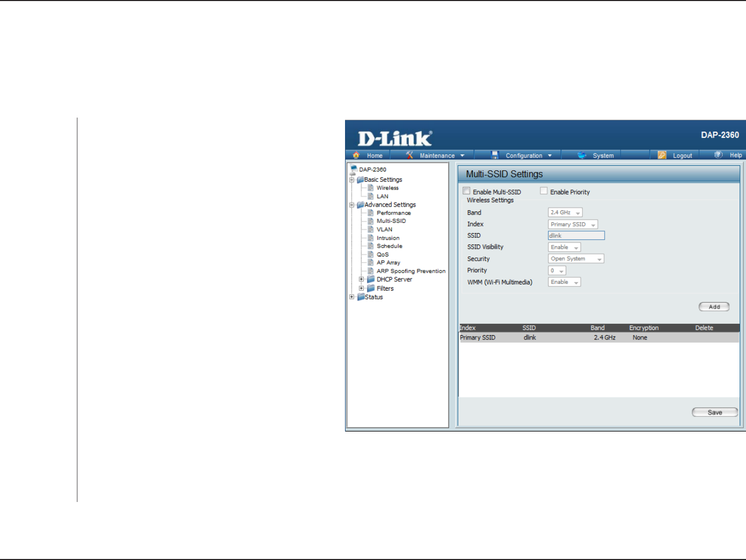Click the page icon next to AP Array

coord(370,263)
